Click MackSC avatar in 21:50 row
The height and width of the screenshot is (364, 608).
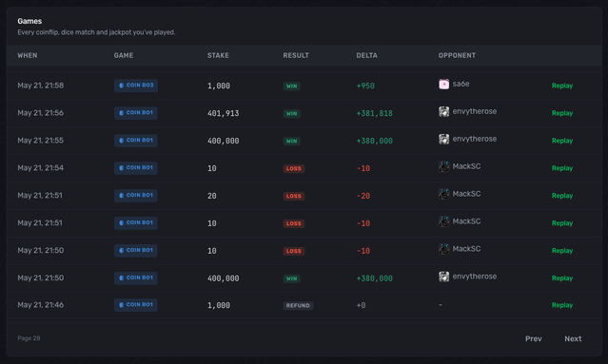[443, 249]
